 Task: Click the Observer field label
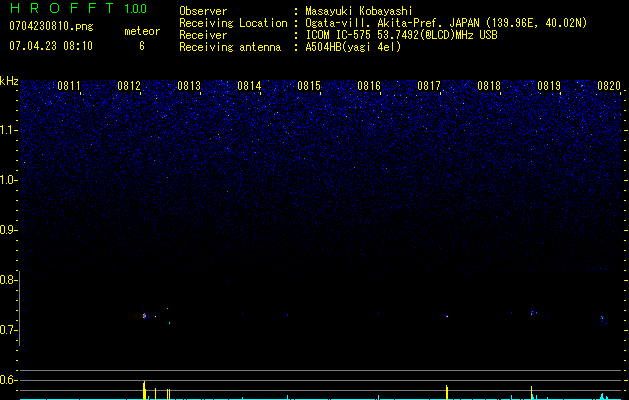click(203, 11)
